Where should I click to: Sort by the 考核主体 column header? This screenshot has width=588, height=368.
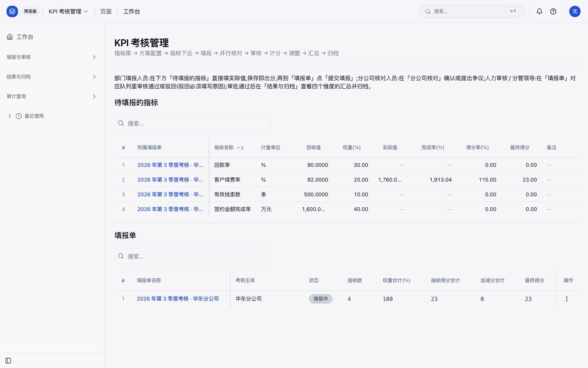click(x=245, y=280)
